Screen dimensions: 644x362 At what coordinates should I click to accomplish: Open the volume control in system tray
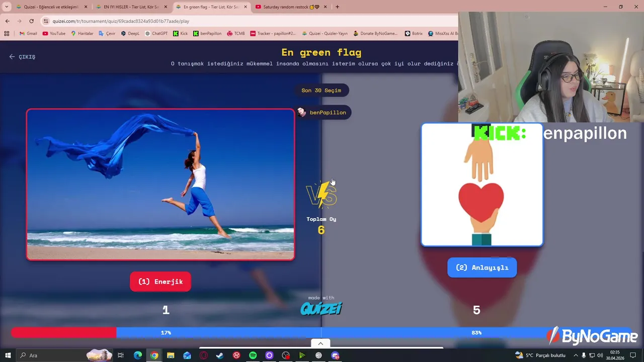tap(600, 355)
